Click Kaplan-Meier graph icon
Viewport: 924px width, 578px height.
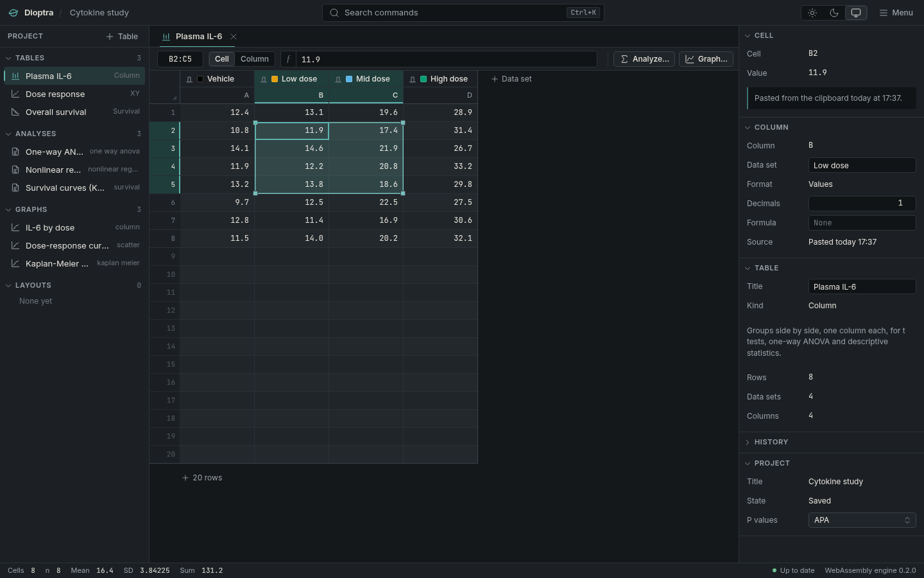pos(15,263)
